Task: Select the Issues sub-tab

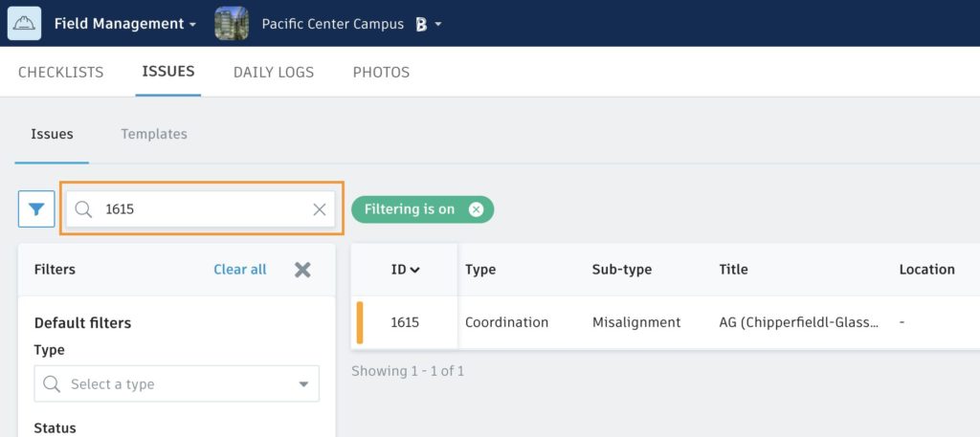Action: coord(52,134)
